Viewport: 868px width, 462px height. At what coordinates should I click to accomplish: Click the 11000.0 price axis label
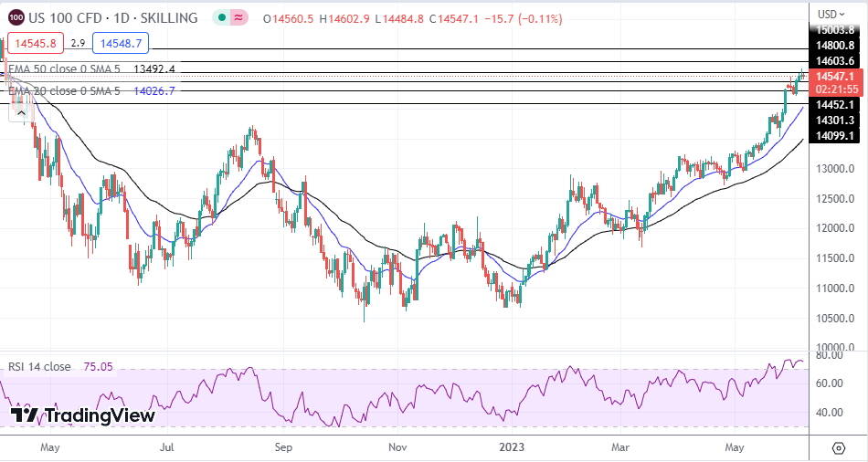[x=835, y=289]
